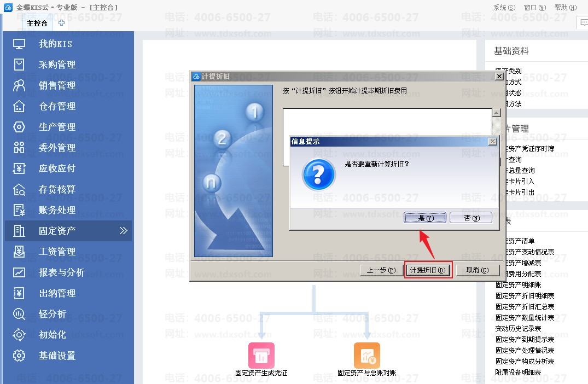Click the 固定资产与总账对账 orange icon

(x=367, y=356)
